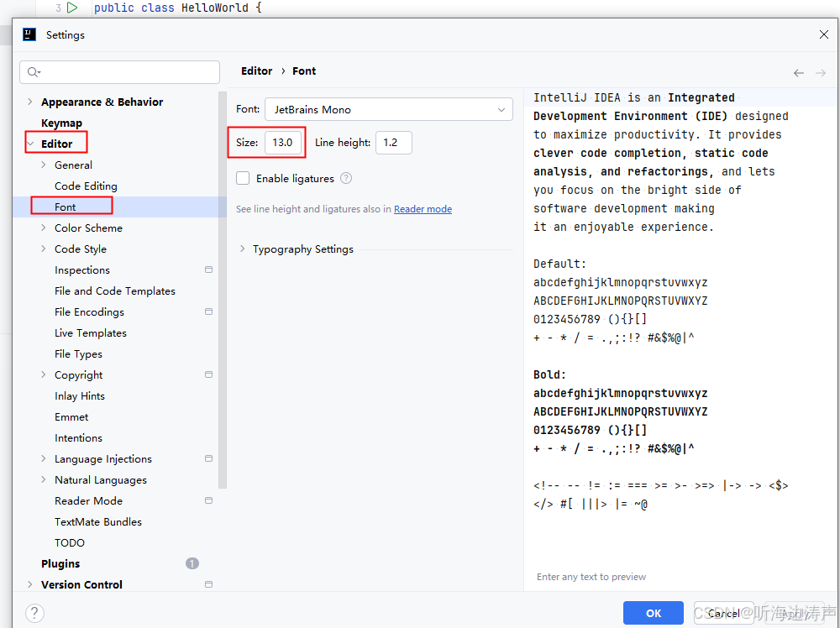The width and height of the screenshot is (840, 628).
Task: Open the Font dropdown showing JetBrains Mono
Action: coord(389,109)
